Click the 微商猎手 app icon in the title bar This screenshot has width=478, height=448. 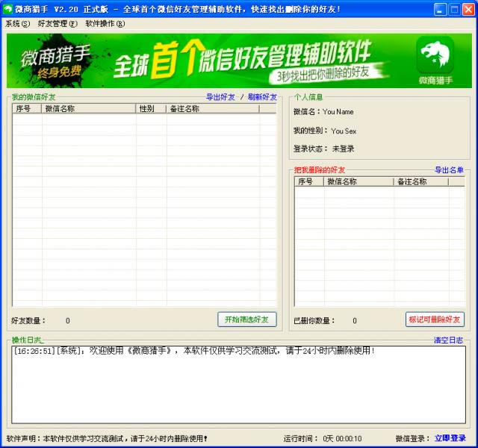7,9
